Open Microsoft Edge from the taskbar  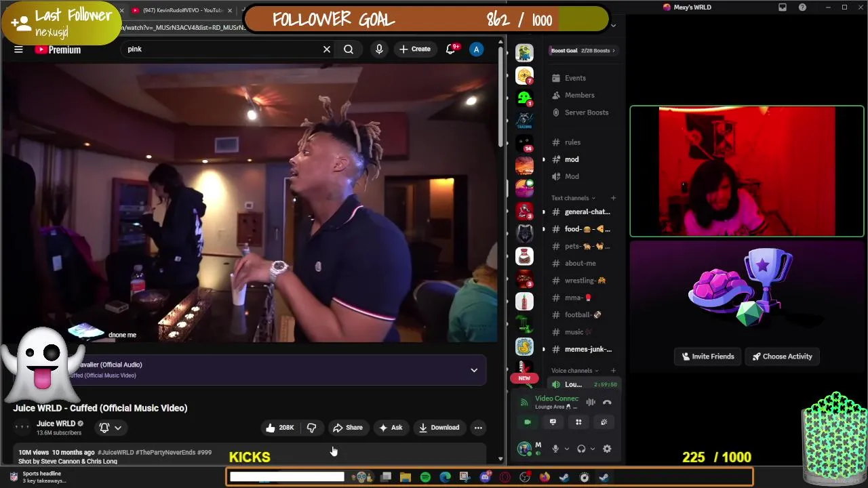tap(445, 477)
